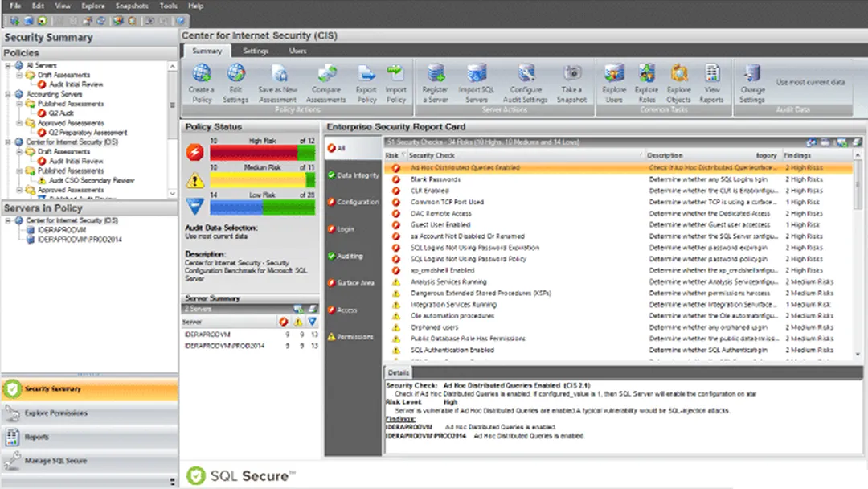Open the Tools menu
Image resolution: width=868 pixels, height=489 pixels.
point(168,6)
